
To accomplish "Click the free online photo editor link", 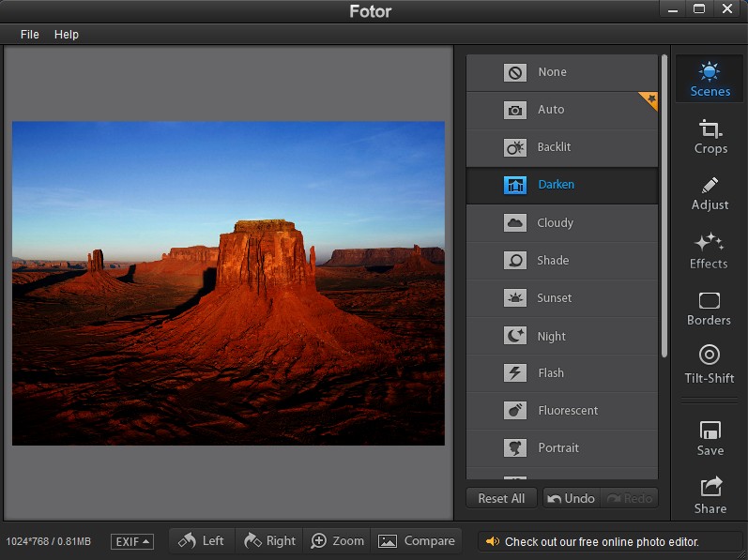I will click(x=601, y=541).
